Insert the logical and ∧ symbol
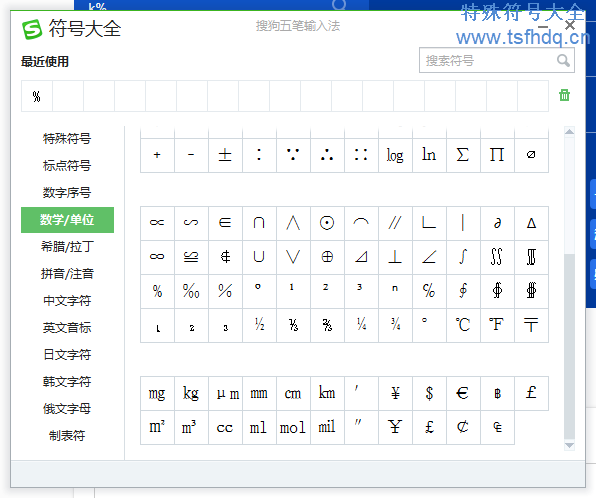The width and height of the screenshot is (596, 498). click(293, 223)
